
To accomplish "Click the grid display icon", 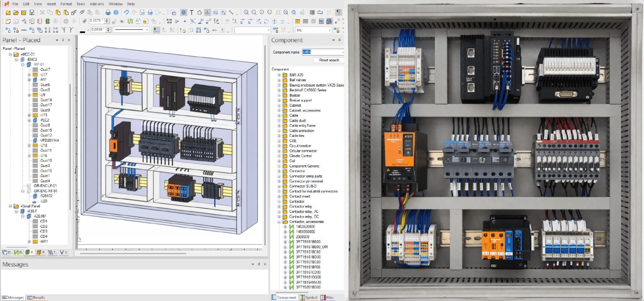I will [x=312, y=13].
